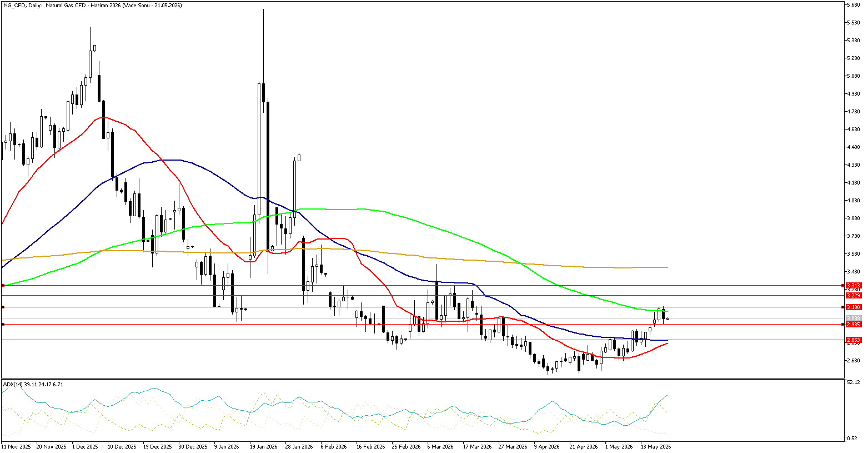Click the red 2.853 price level tag

point(853,340)
